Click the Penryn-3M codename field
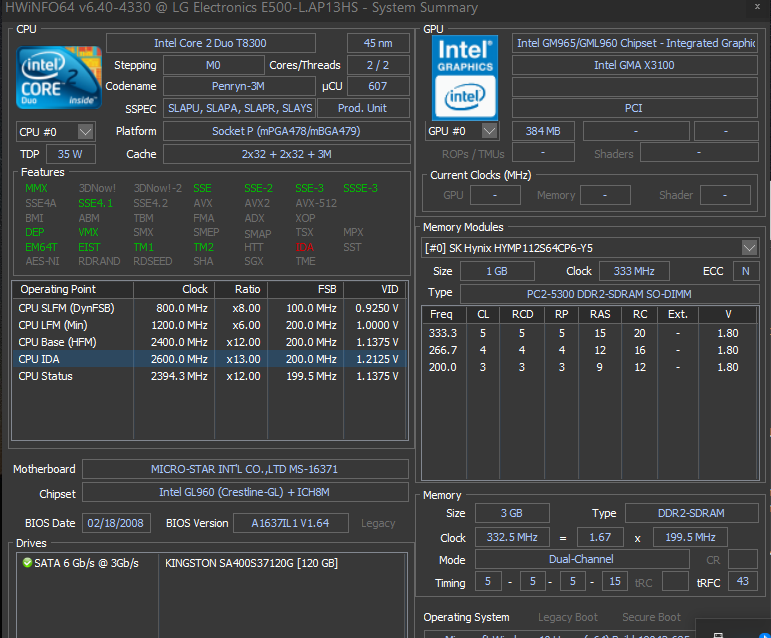771x638 pixels. (x=238, y=87)
